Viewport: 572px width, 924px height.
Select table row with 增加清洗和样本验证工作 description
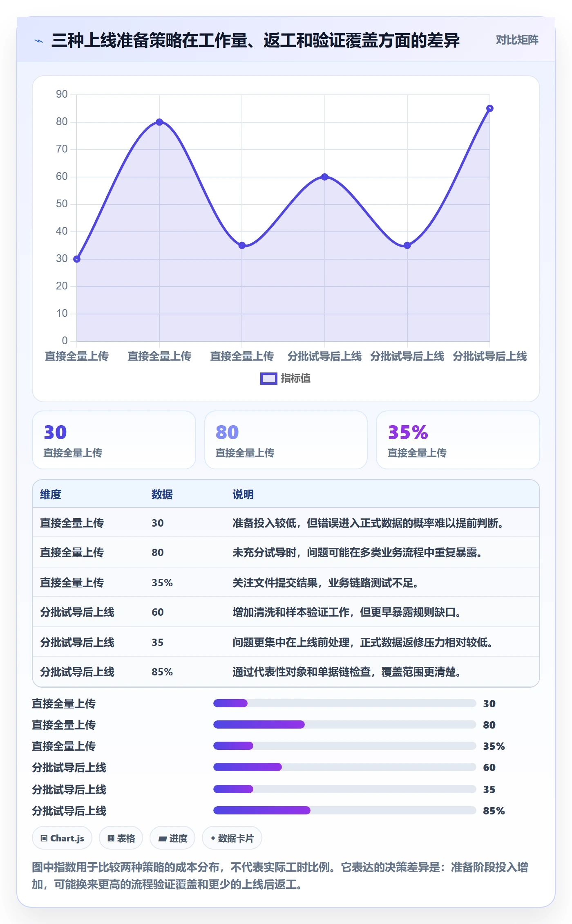(x=286, y=612)
